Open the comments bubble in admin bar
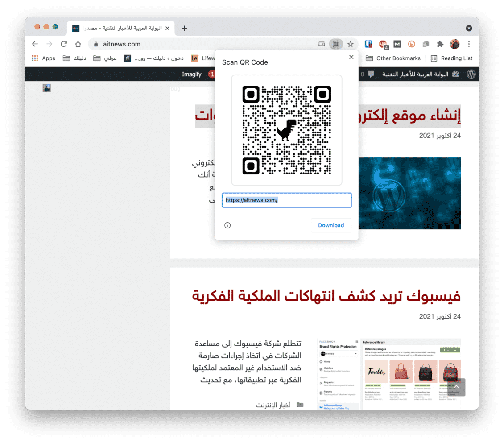The width and height of the screenshot is (504, 443). pyautogui.click(x=368, y=74)
